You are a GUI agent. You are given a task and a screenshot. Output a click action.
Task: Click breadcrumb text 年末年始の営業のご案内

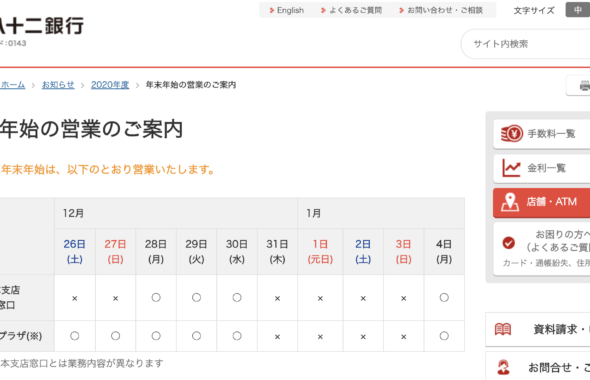pyautogui.click(x=191, y=85)
